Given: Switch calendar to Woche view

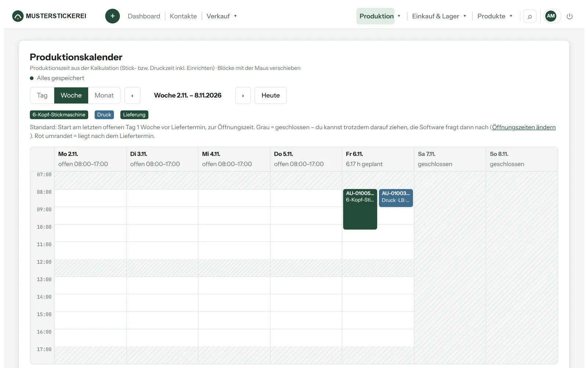Looking at the screenshot, I should click(71, 95).
